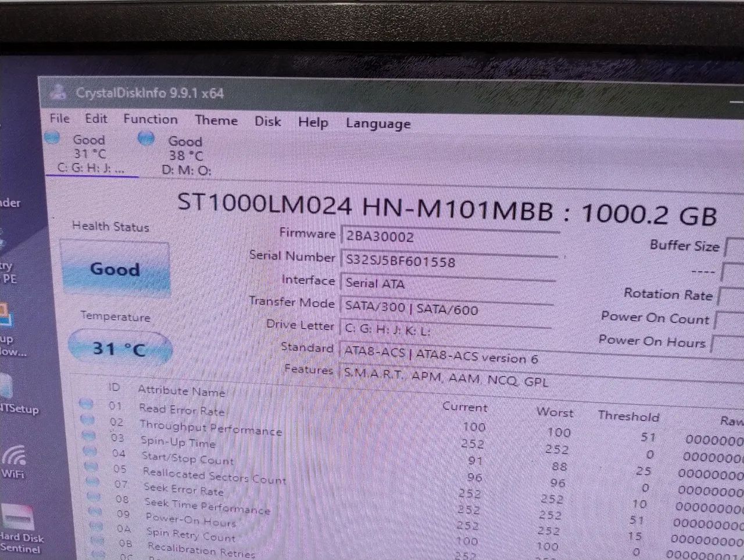
Task: Select the 31 °C disk C: G: H: J: tab
Action: tap(90, 155)
